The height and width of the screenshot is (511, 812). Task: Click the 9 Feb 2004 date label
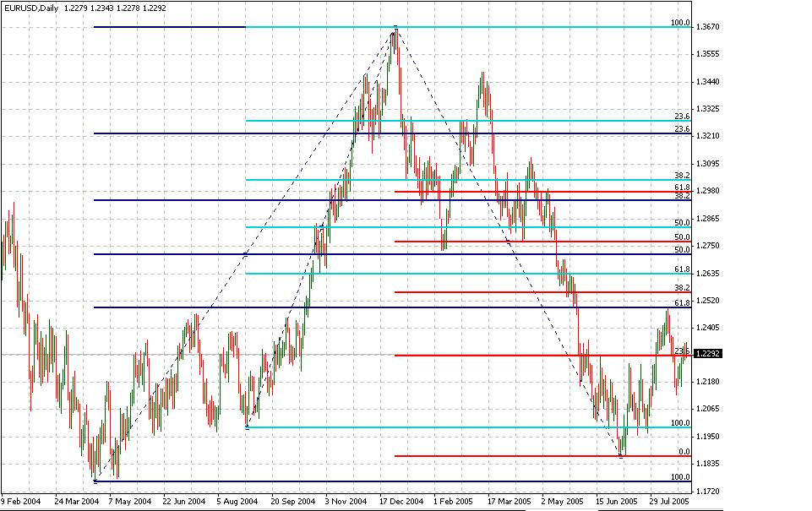20,502
